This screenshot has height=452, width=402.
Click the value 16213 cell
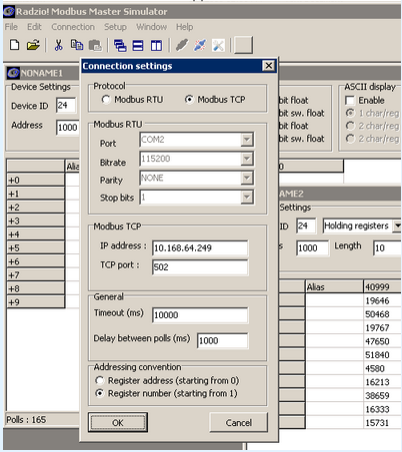pyautogui.click(x=382, y=382)
